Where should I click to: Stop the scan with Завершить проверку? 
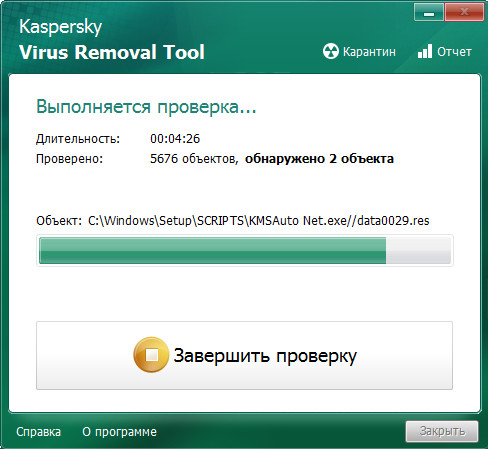pos(244,355)
